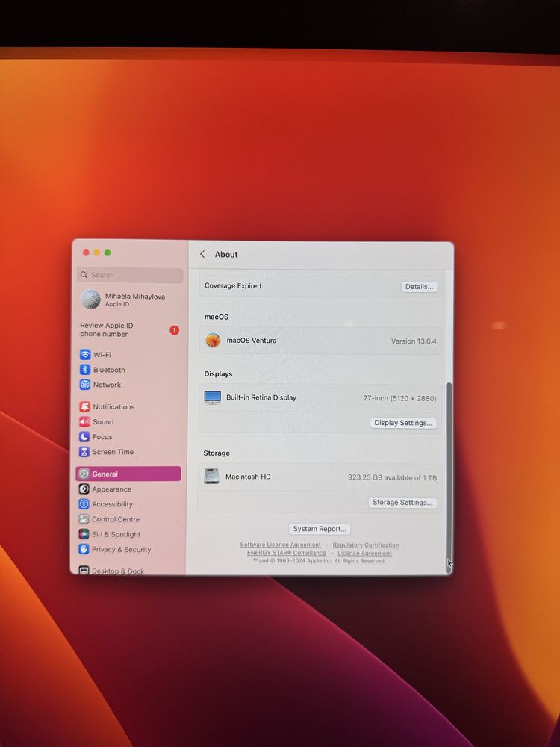This screenshot has height=747, width=560.
Task: Select the Network globe icon
Action: (85, 385)
